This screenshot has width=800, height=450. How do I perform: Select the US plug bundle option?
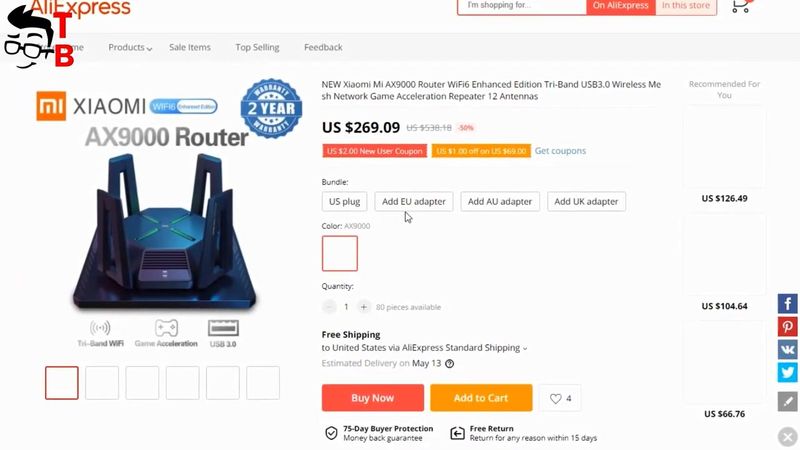(344, 202)
